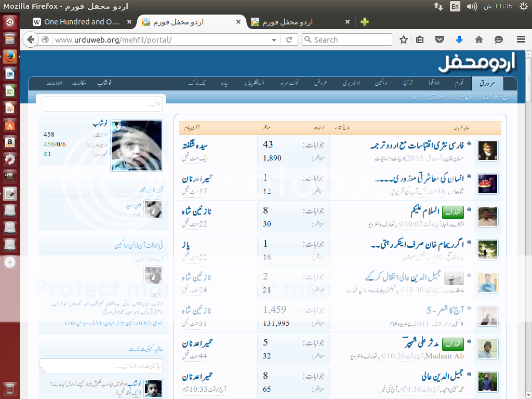Switch to the One Hundred and O... tab
The height and width of the screenshot is (399, 532).
[x=82, y=22]
